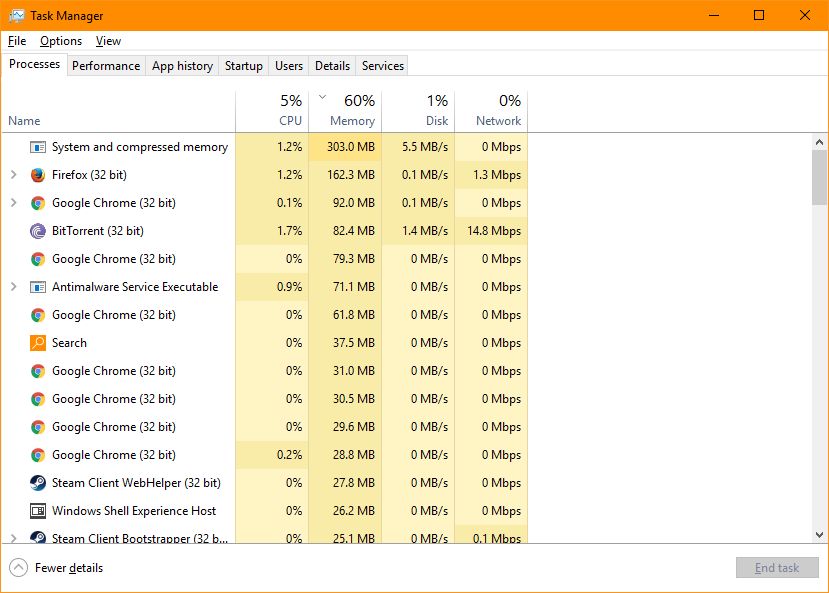This screenshot has height=593, width=829.
Task: Click Chrome icon in the 30.5 MB row
Action: (x=38, y=399)
